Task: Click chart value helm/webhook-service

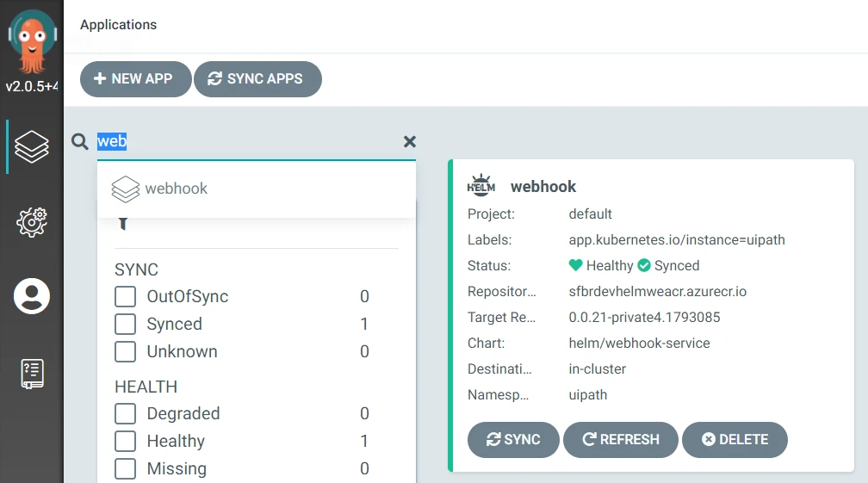Action: click(x=639, y=344)
